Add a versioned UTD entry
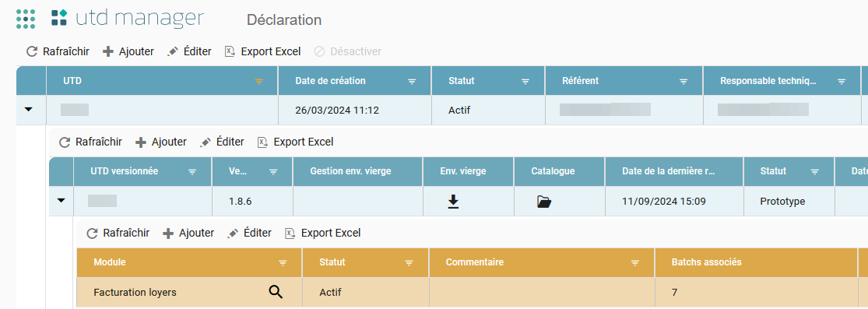This screenshot has height=309, width=868. (x=160, y=142)
